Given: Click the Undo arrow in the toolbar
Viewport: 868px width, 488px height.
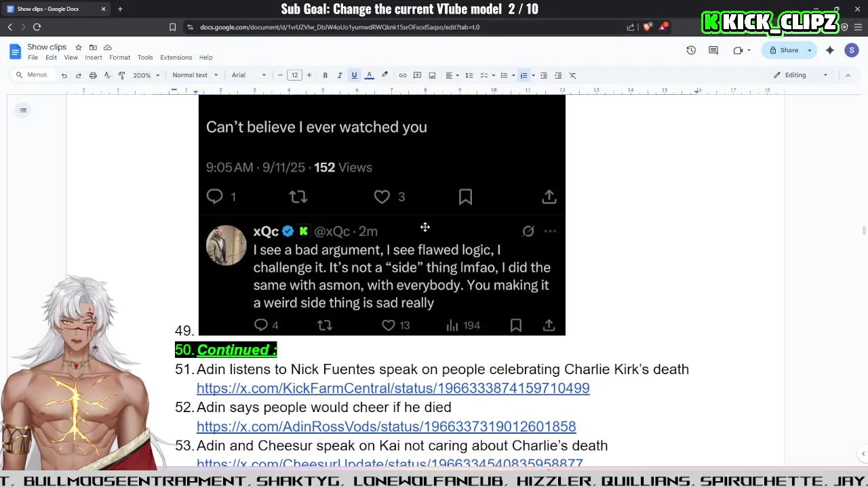Looking at the screenshot, I should pyautogui.click(x=64, y=75).
